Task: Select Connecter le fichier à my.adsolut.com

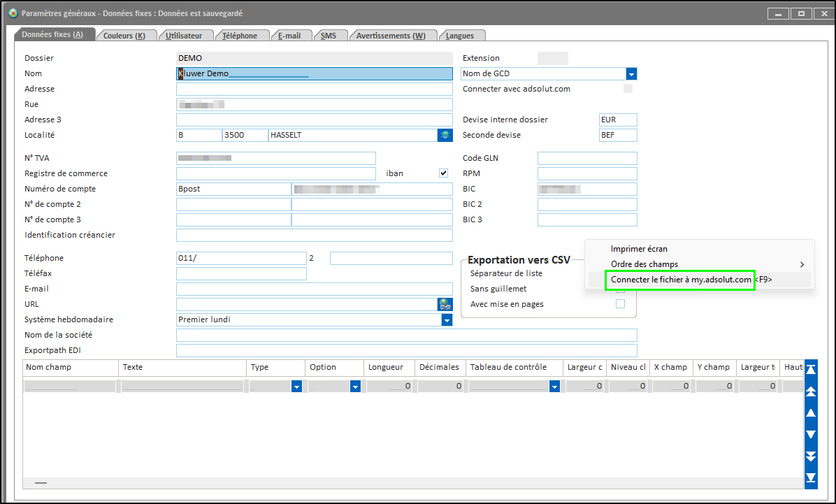Action: coord(681,280)
